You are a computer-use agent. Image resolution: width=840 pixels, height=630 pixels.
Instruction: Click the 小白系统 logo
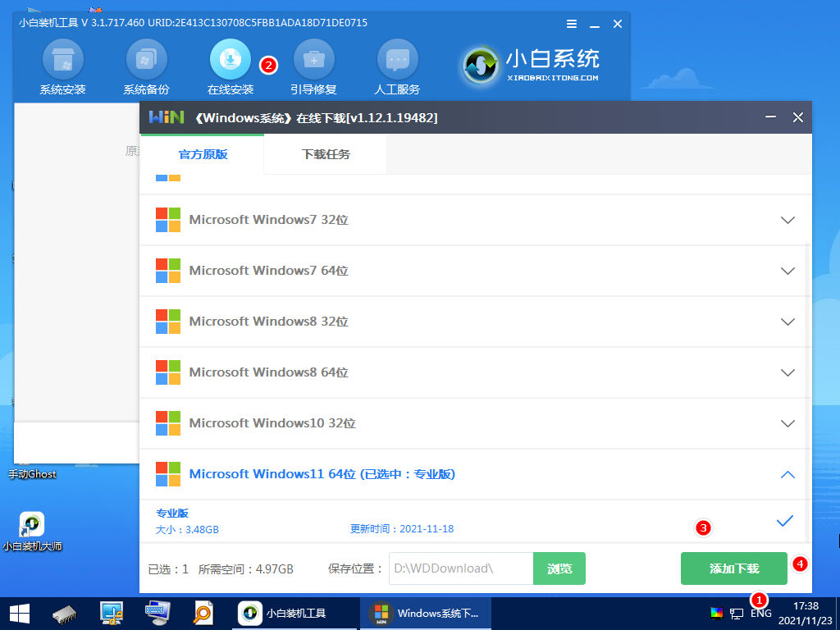click(x=531, y=66)
